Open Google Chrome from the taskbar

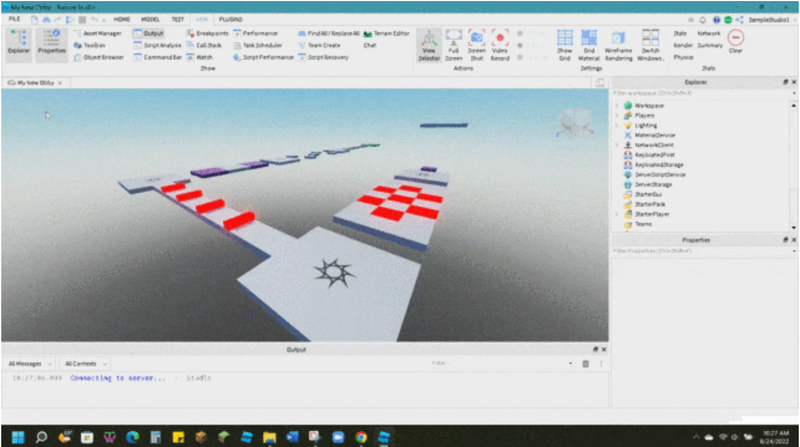361,437
